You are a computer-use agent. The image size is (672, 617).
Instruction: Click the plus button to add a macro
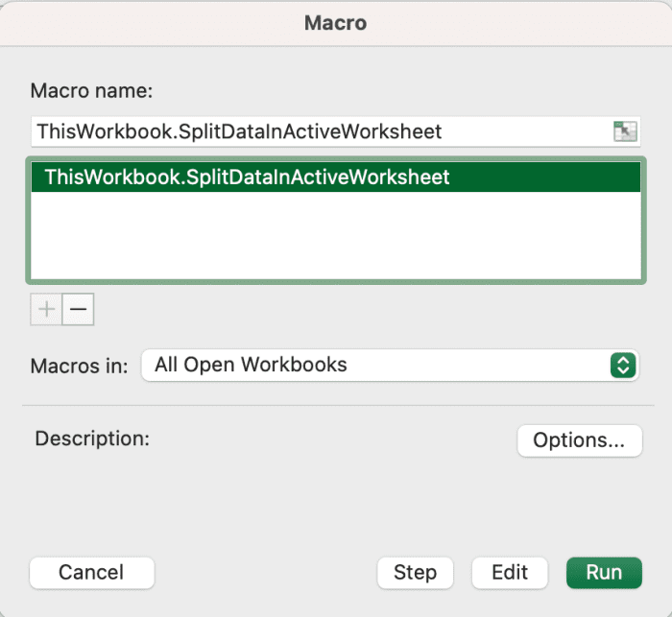(x=46, y=309)
